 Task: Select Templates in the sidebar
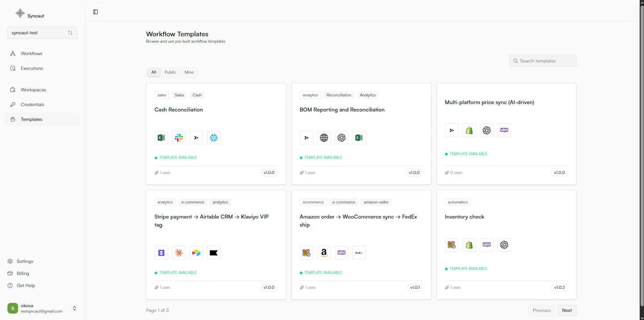42,119
